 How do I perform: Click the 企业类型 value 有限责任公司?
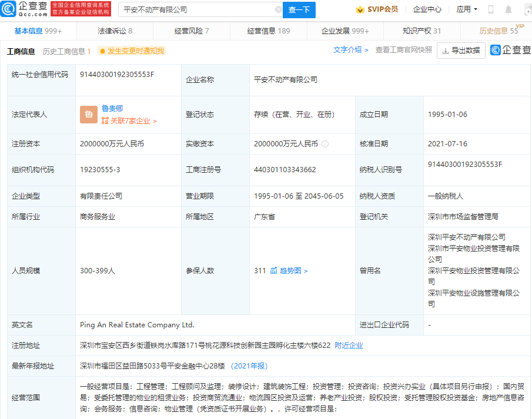(x=101, y=196)
